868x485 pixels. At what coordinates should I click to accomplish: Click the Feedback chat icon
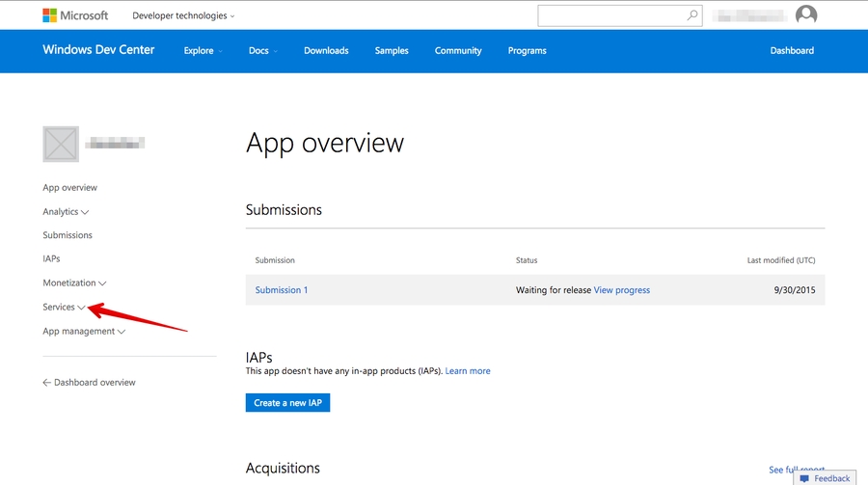point(804,478)
